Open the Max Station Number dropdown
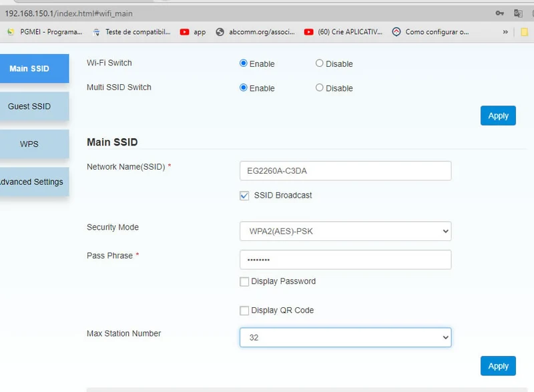 [x=345, y=337]
